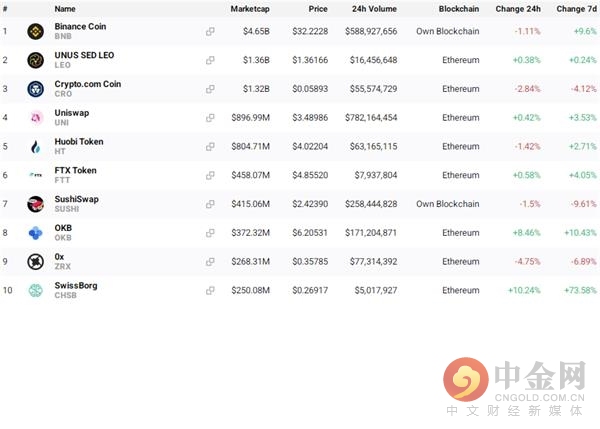Sort by the Change 7d column header
Screen dimensions: 600x429
(577, 9)
